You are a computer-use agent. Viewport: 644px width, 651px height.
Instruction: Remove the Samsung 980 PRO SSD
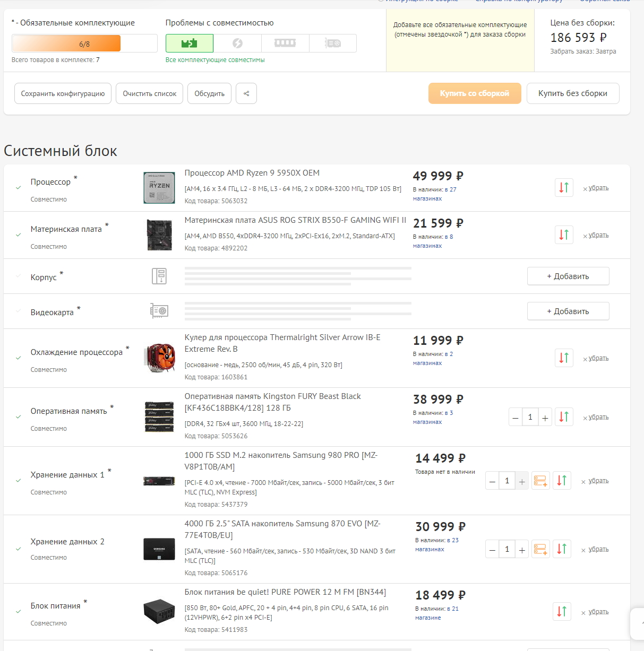click(x=595, y=481)
